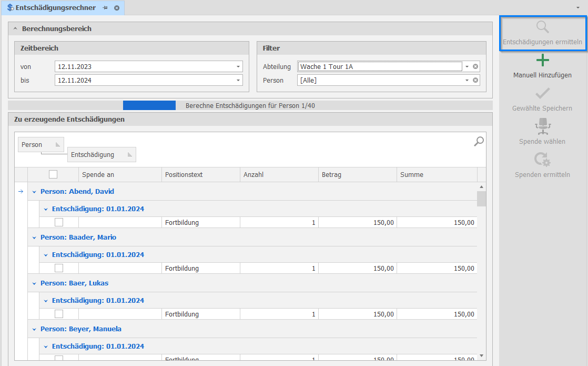Click the scrollbar down arrow in the grid
This screenshot has height=366, width=588.
(481, 356)
